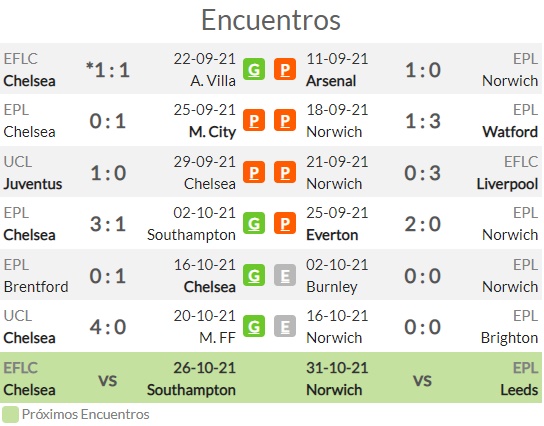Screen dimensions: 544x426
Task: Open the 1:3 Norwich vs Watford score
Action: (x=423, y=121)
